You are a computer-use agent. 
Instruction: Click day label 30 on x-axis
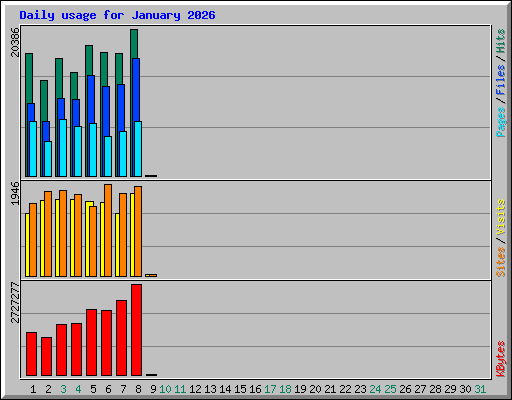pyautogui.click(x=465, y=389)
